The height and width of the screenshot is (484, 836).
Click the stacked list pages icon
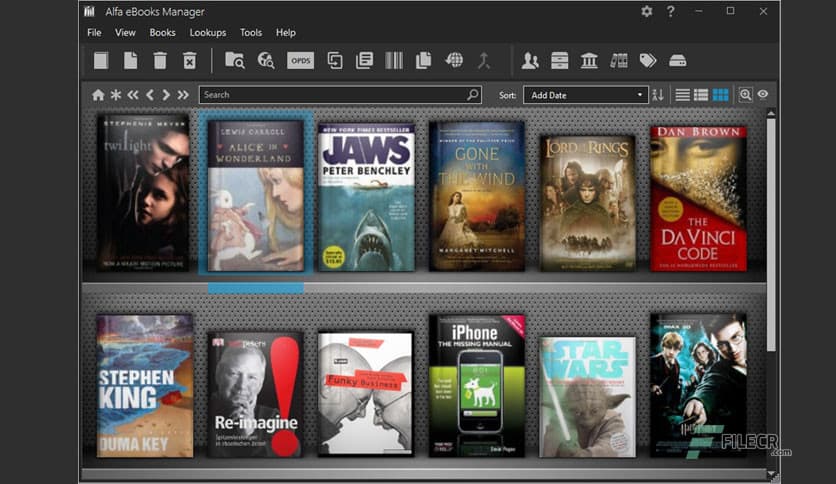tap(364, 60)
